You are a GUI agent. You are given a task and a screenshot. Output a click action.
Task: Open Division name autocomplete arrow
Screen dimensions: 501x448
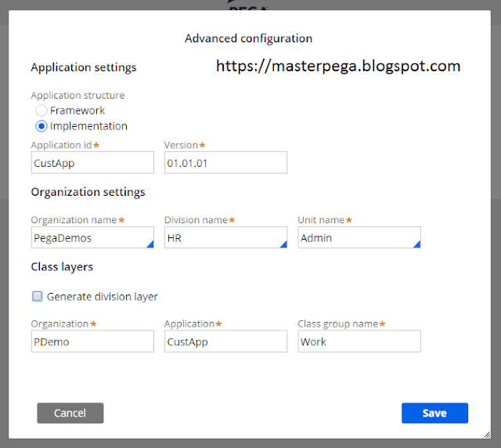click(283, 244)
